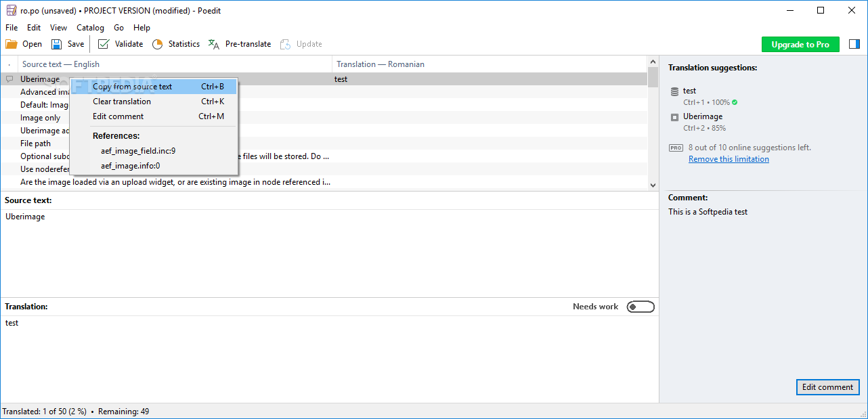Open the File menu

click(x=12, y=28)
